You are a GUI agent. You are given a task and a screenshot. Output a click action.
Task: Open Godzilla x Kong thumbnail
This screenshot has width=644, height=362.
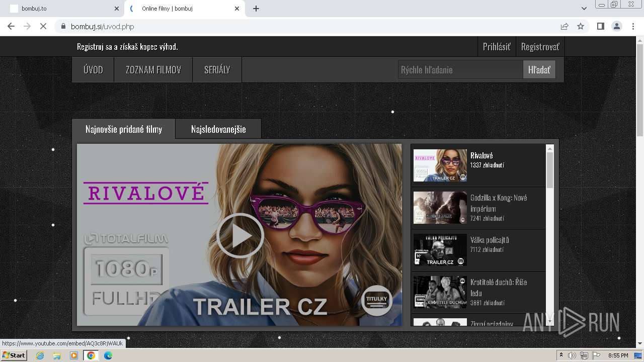click(x=440, y=208)
